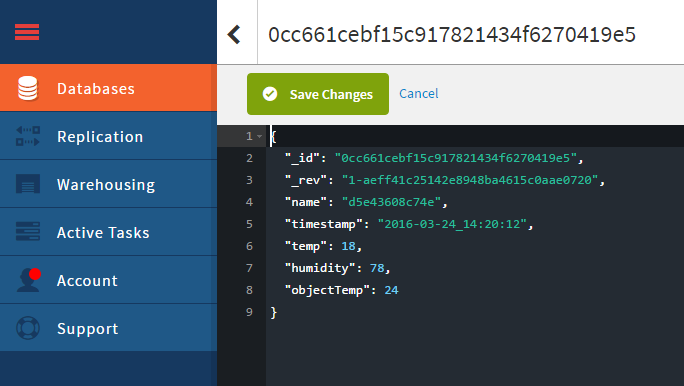Image resolution: width=684 pixels, height=386 pixels.
Task: Click the "_id" key on line 2
Action: tap(302, 158)
